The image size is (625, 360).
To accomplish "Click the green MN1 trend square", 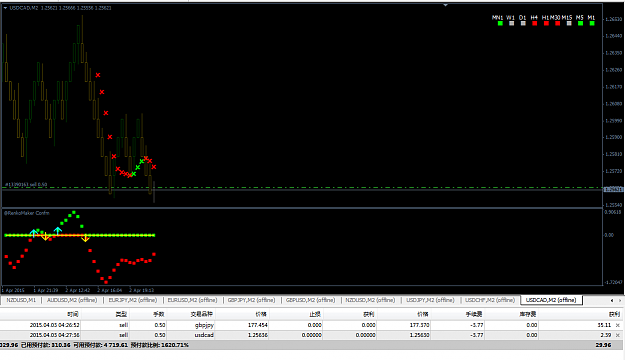I will (x=500, y=24).
